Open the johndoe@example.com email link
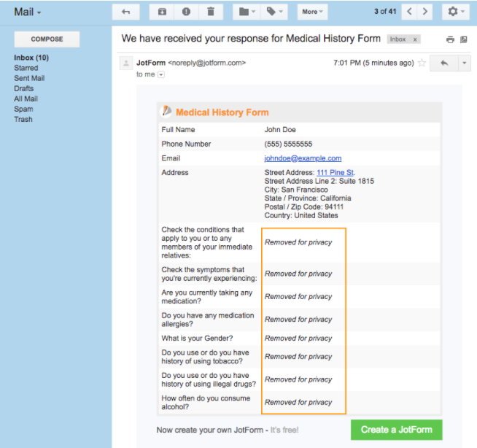 pos(303,158)
